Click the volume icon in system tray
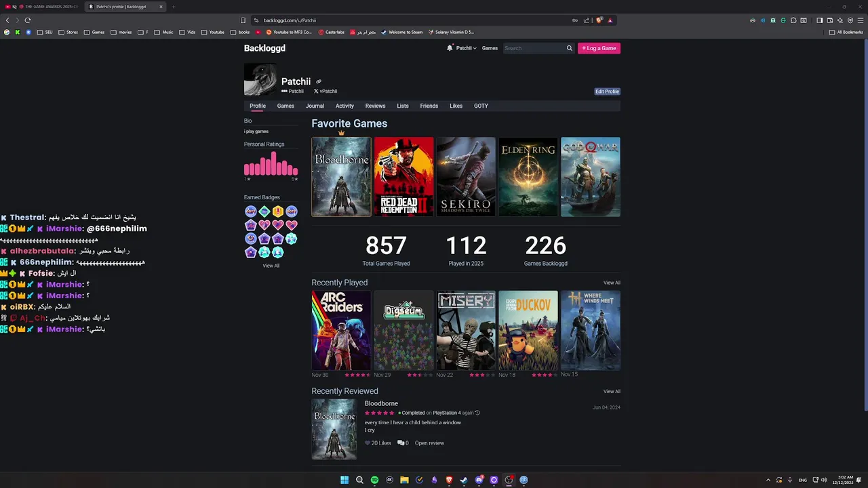Screen dimensions: 868x488 pos(824,480)
